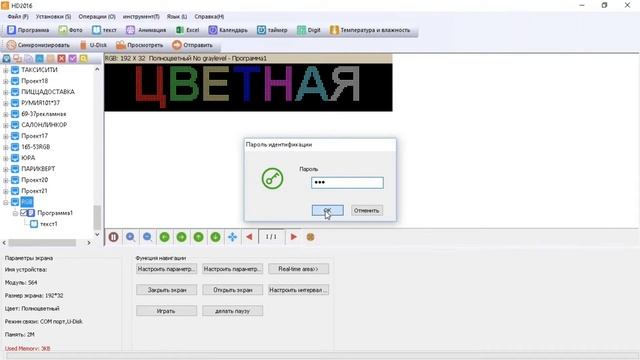Move area up with green arrow

pyautogui.click(x=198, y=237)
